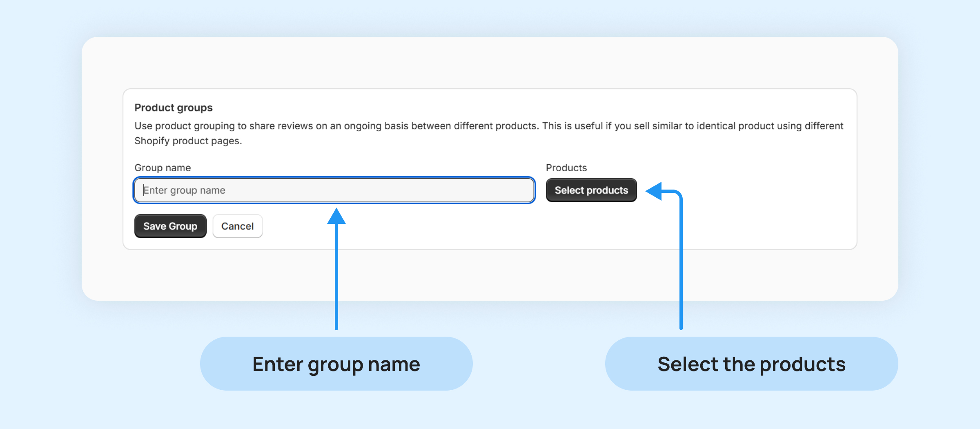Screen dimensions: 980x429
Task: Click the Product groups heading
Action: [174, 107]
